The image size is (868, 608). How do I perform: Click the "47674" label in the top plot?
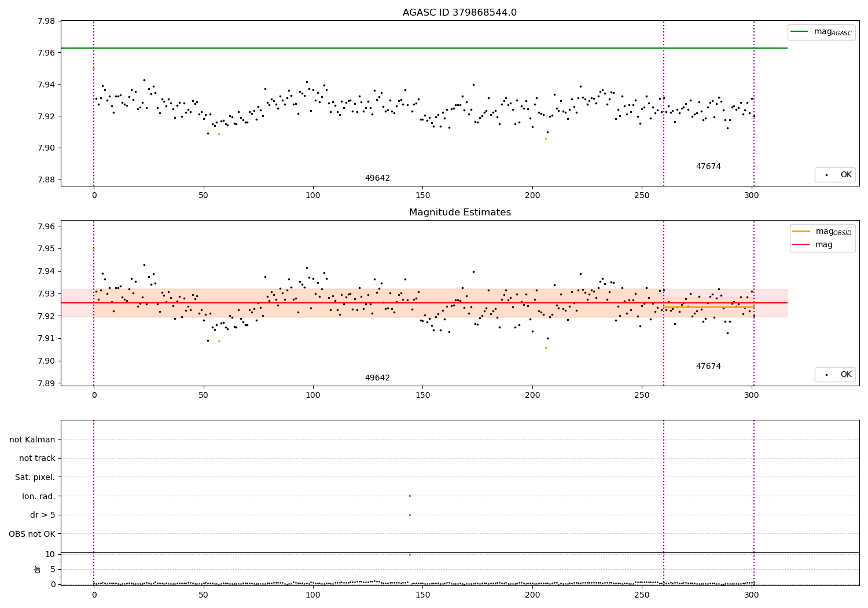point(708,166)
